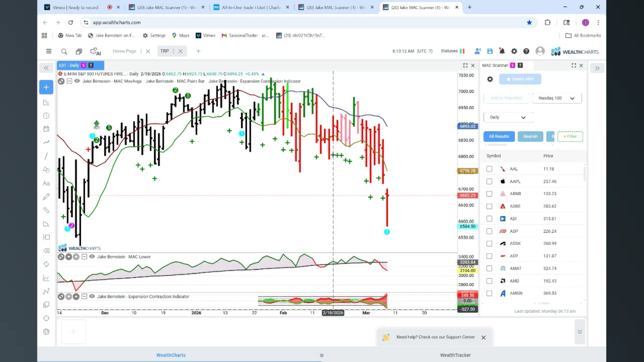Open the search magnifier icon
The image size is (644, 362).
pyautogui.click(x=64, y=51)
